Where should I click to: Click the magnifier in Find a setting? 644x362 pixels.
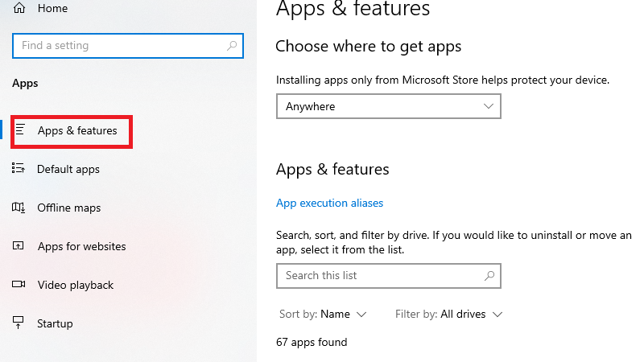pos(233,46)
